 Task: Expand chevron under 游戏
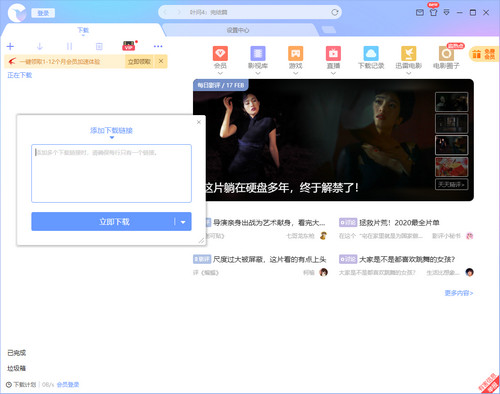point(296,73)
